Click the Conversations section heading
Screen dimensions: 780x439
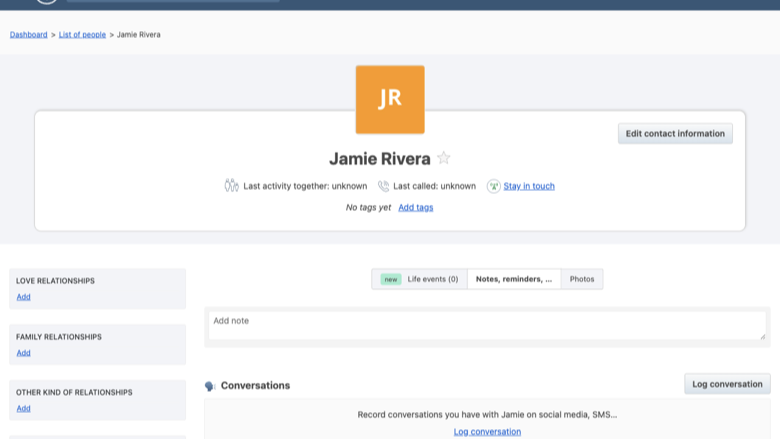(x=255, y=385)
